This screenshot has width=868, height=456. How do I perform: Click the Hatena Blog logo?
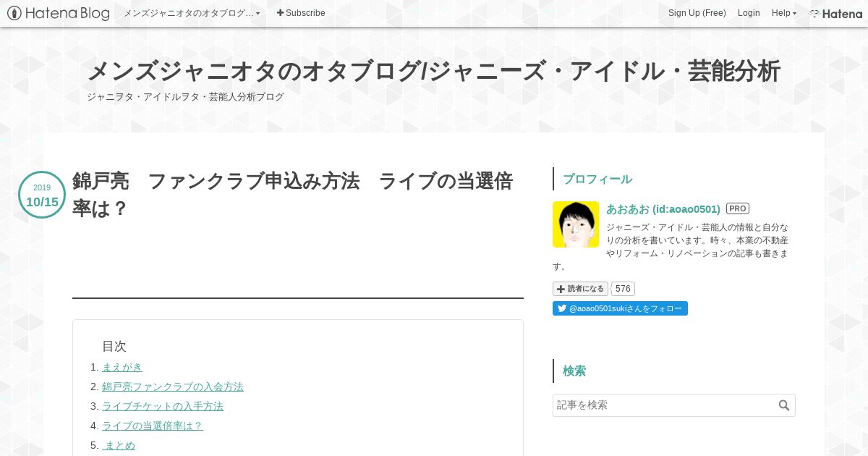coord(59,13)
